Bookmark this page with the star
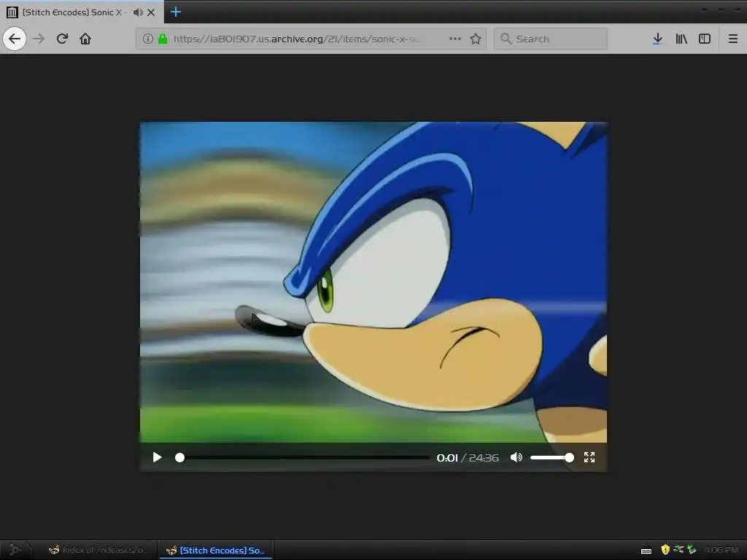The height and width of the screenshot is (560, 747). click(x=476, y=39)
